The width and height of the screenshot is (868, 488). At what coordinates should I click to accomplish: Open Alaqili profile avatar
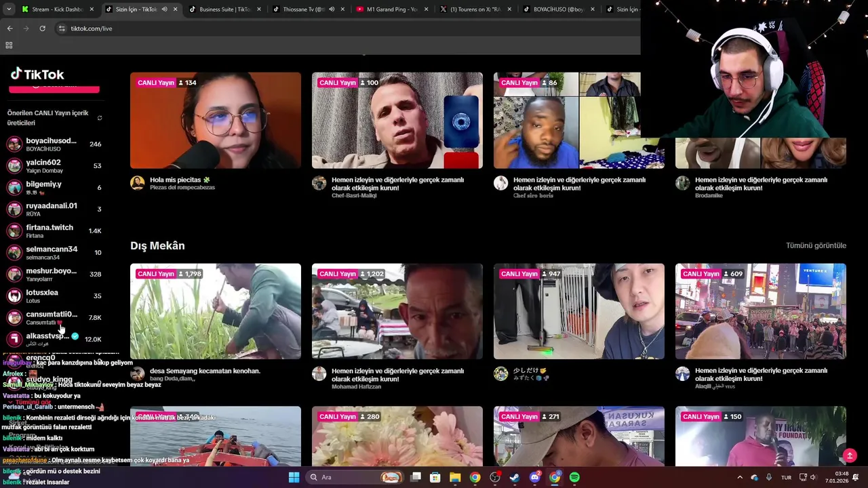(683, 374)
